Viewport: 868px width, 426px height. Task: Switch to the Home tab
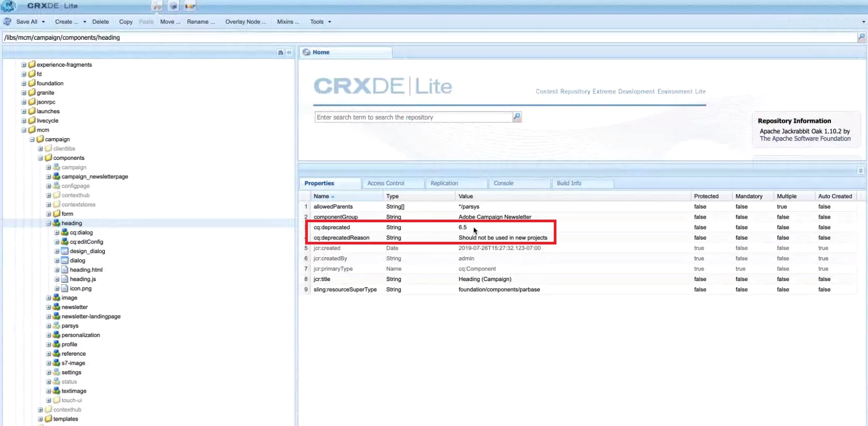coord(346,52)
